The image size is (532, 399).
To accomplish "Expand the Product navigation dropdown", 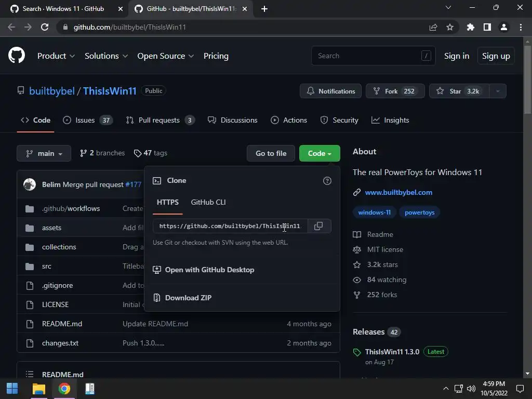I will pos(56,56).
